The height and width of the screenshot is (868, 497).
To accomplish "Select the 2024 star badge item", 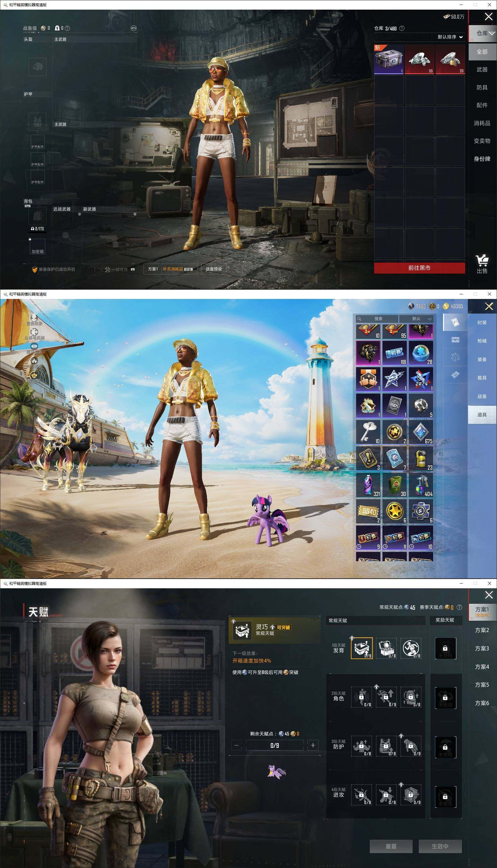I will [x=421, y=379].
